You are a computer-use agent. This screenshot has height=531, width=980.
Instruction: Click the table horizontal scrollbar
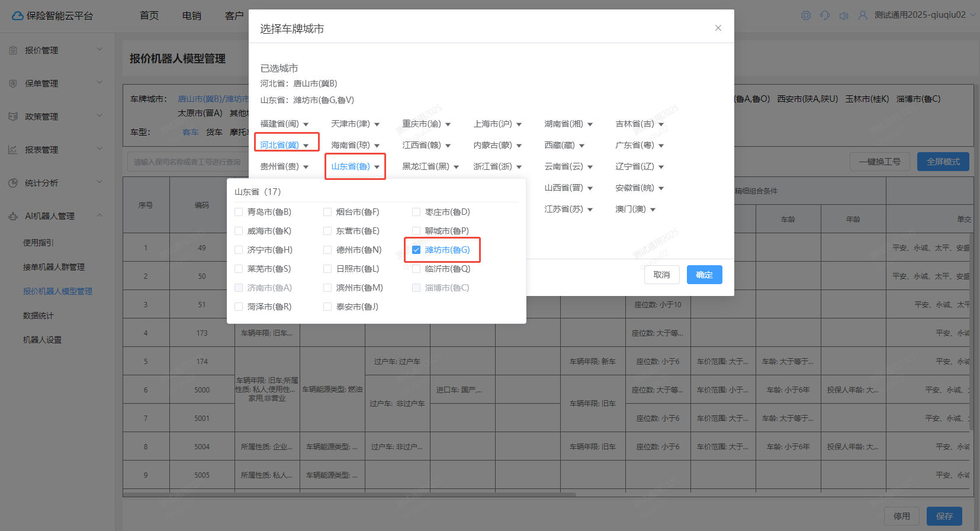[x=349, y=494]
